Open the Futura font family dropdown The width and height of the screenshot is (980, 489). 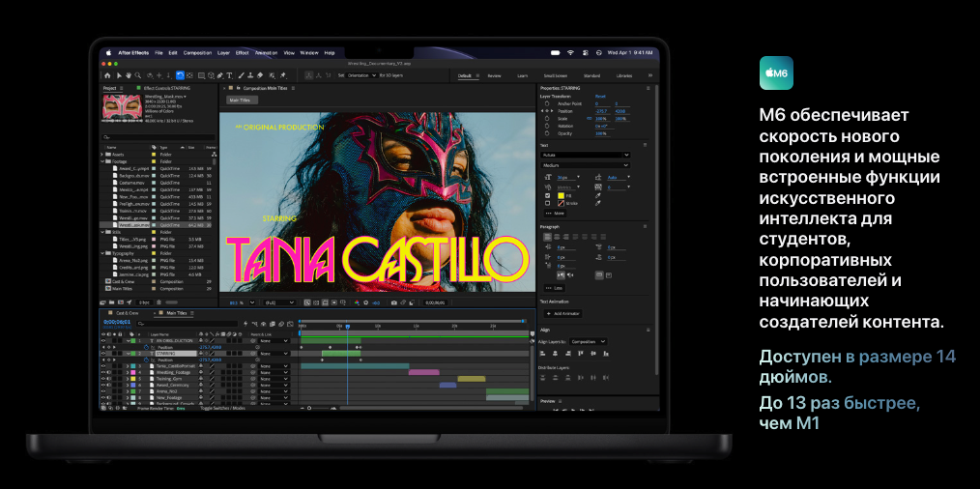pyautogui.click(x=585, y=155)
